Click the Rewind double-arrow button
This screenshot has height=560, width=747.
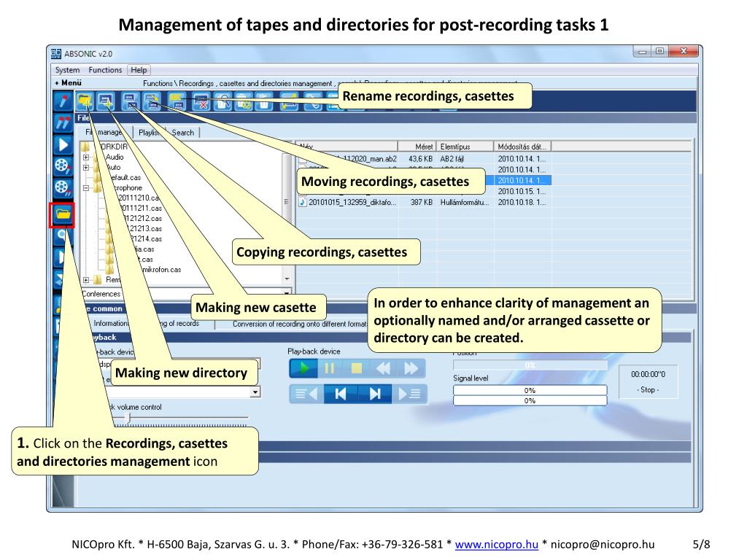click(x=383, y=368)
